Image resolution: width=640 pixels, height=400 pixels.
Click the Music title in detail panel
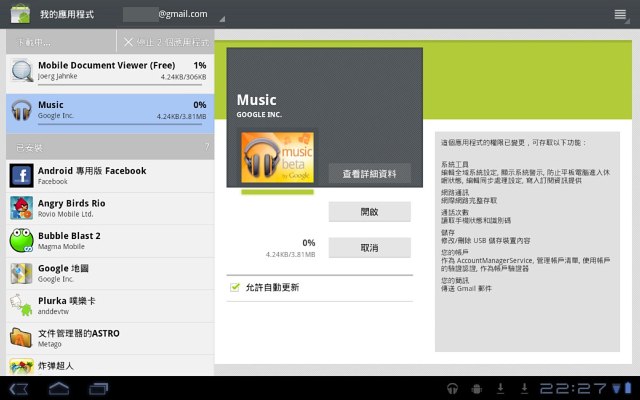click(x=256, y=100)
